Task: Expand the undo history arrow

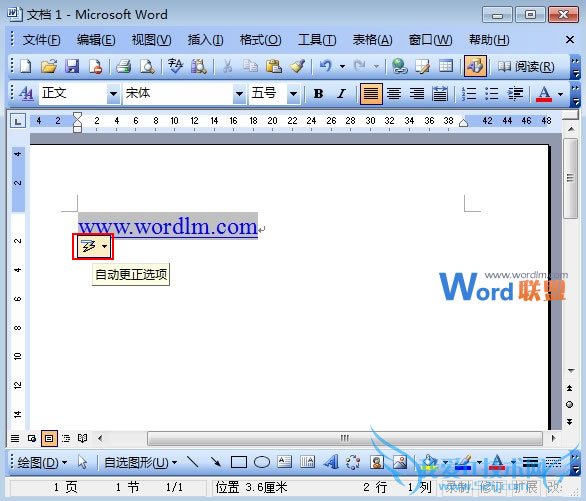Action: (x=342, y=67)
